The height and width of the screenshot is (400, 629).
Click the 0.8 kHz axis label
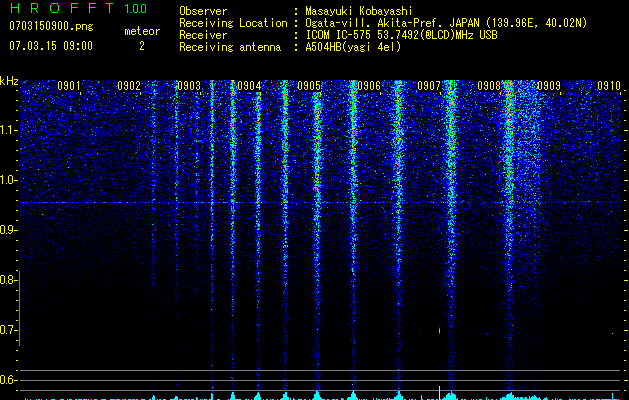[x=8, y=280]
